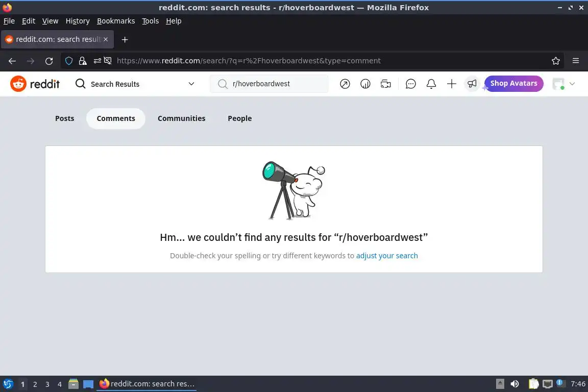588x392 pixels.
Task: Follow the adjust your search link
Action: pyautogui.click(x=386, y=255)
